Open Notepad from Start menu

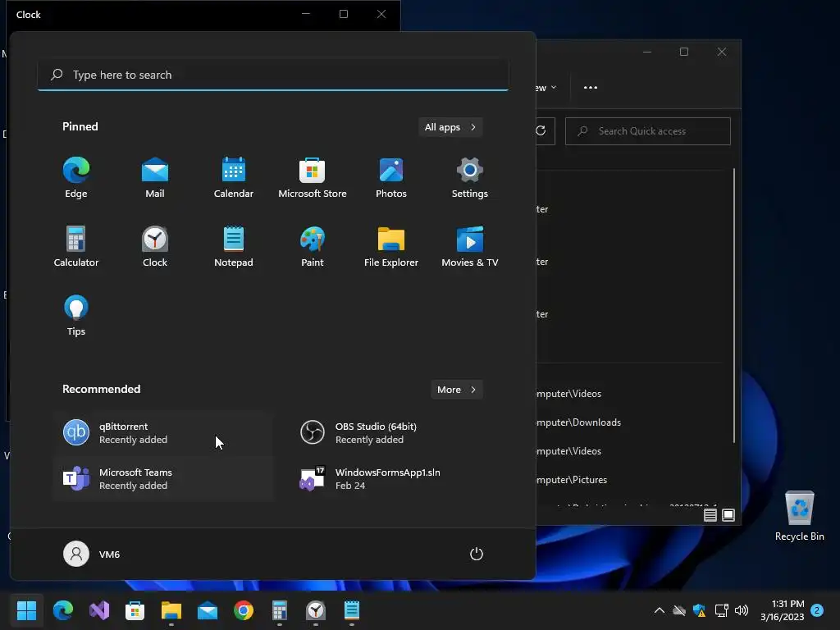coord(234,247)
